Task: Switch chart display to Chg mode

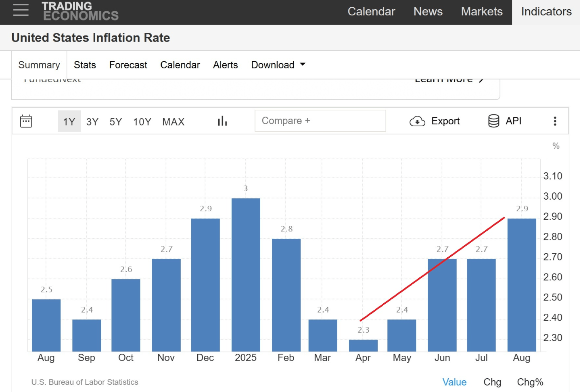Action: 492,382
